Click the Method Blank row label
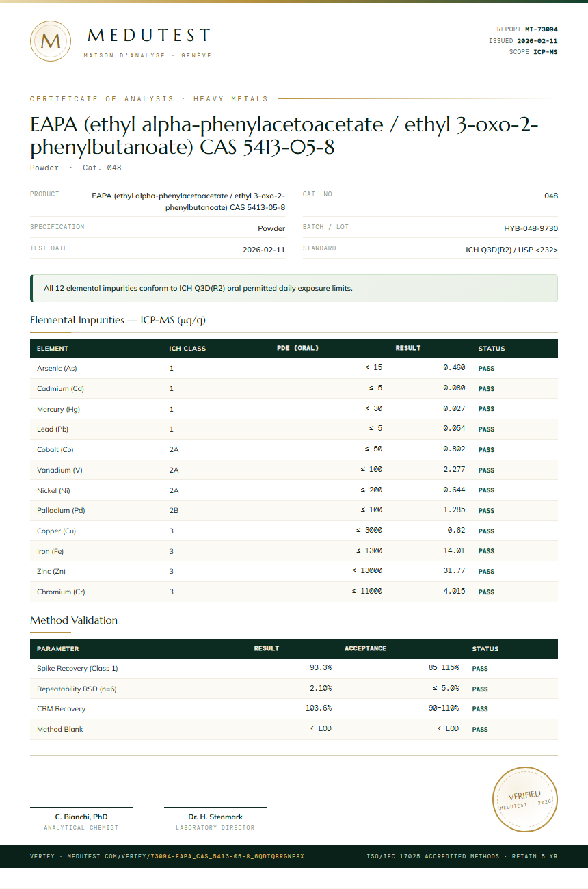The height and width of the screenshot is (889, 588). pos(59,730)
